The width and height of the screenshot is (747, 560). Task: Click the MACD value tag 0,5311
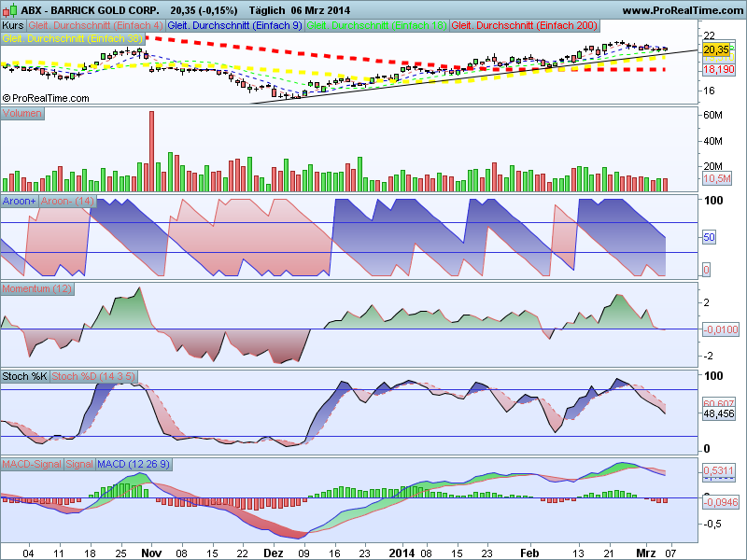718,470
